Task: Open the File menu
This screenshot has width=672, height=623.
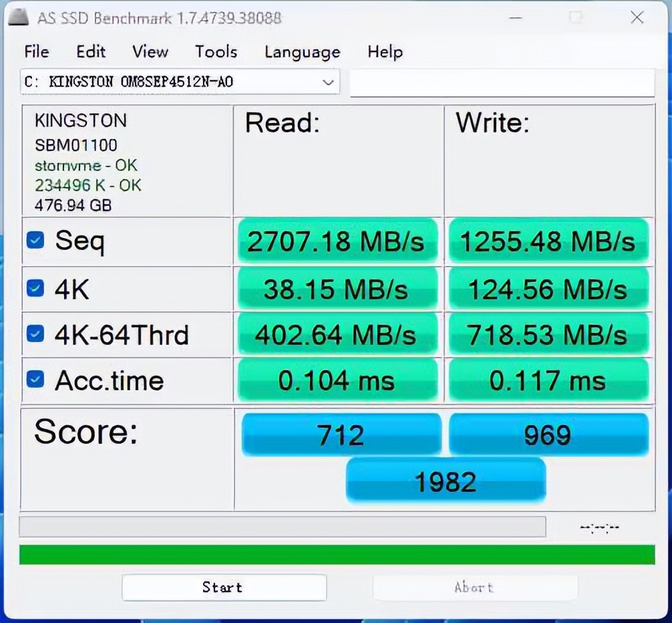Action: [36, 51]
